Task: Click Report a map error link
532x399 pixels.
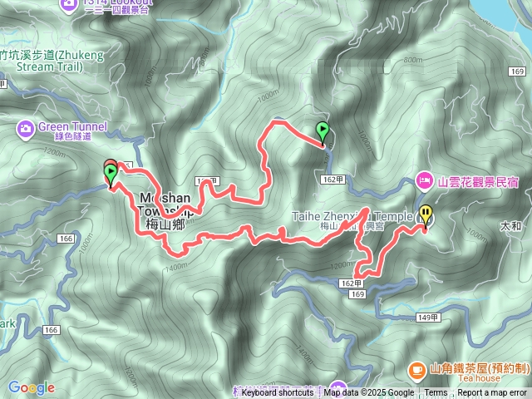Action: 491,392
